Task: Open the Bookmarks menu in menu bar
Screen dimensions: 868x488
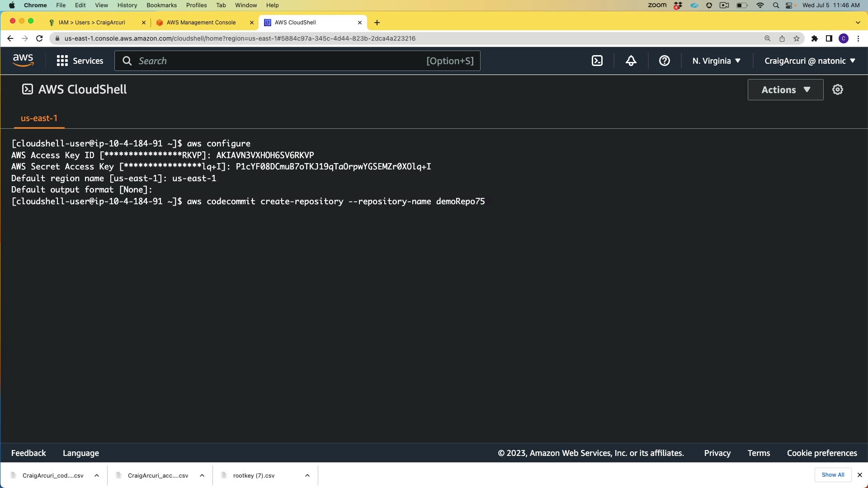Action: pyautogui.click(x=161, y=5)
